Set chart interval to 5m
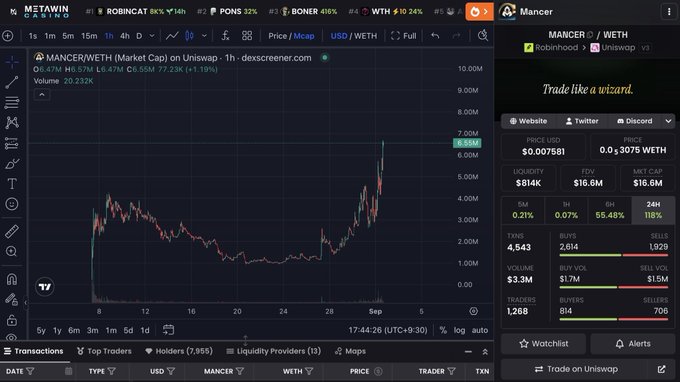Screen dimensions: 680x382 (x=68, y=36)
